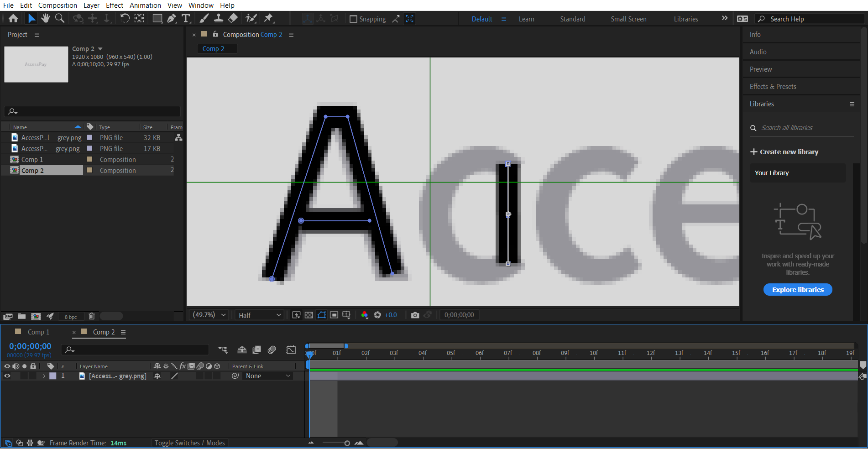The image size is (868, 449).
Task: Open the Animation menu
Action: [145, 5]
